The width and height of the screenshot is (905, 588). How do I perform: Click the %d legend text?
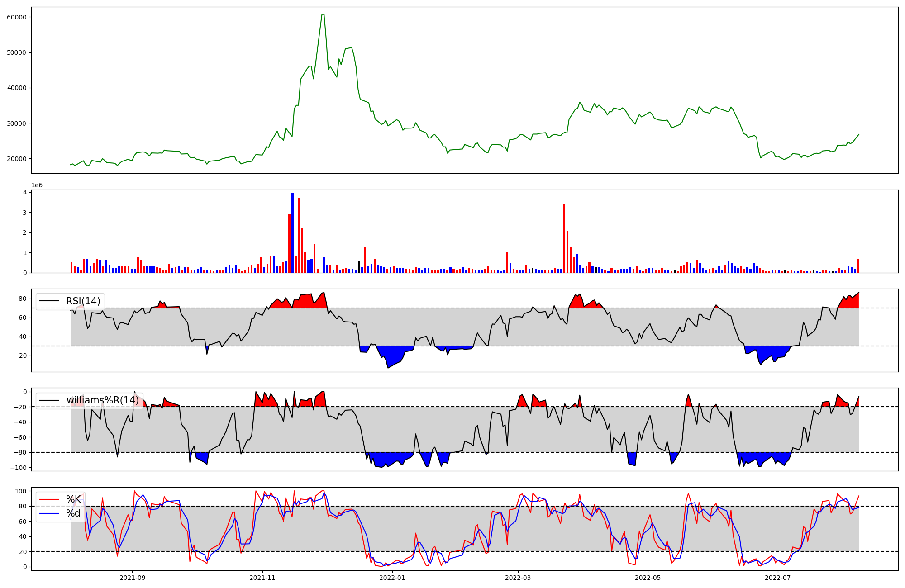(73, 513)
